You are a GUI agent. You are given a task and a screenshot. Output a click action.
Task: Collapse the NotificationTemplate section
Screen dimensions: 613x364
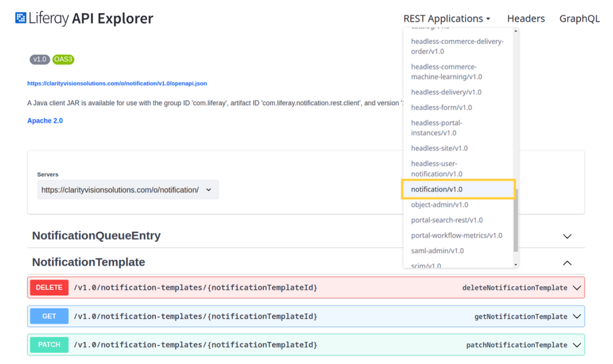point(567,263)
